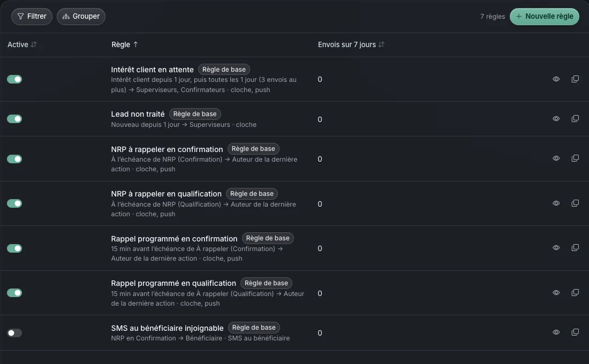Image resolution: width=589 pixels, height=364 pixels.
Task: Sort rules by the Active column
Action: [22, 44]
